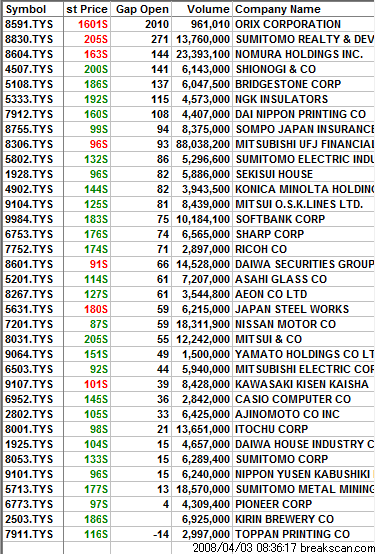Sort by the Volume column header
The width and height of the screenshot is (376, 554).
click(x=202, y=9)
